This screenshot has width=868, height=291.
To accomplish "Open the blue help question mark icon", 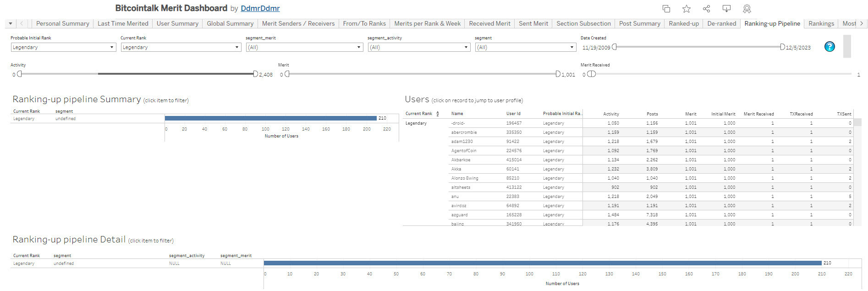I will pyautogui.click(x=830, y=47).
